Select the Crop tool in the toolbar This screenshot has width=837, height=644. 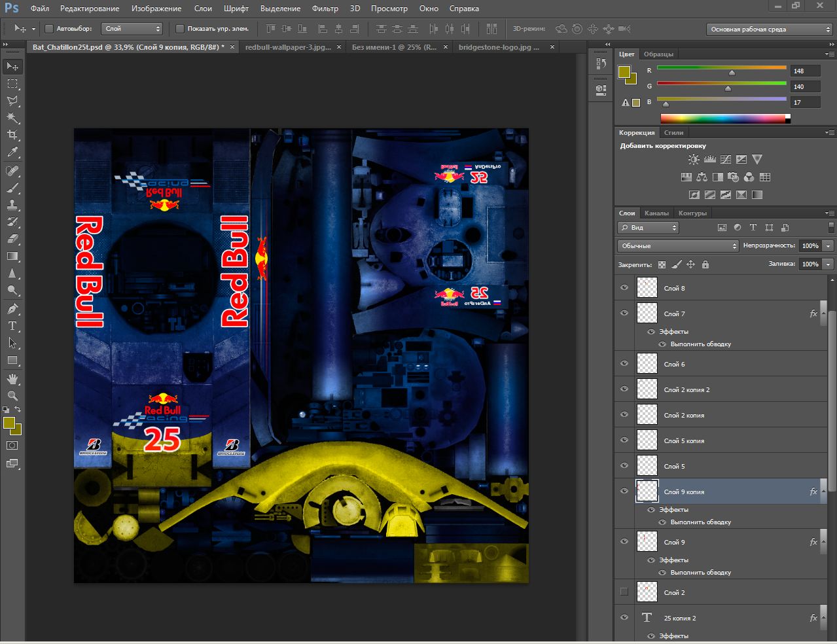pyautogui.click(x=12, y=135)
